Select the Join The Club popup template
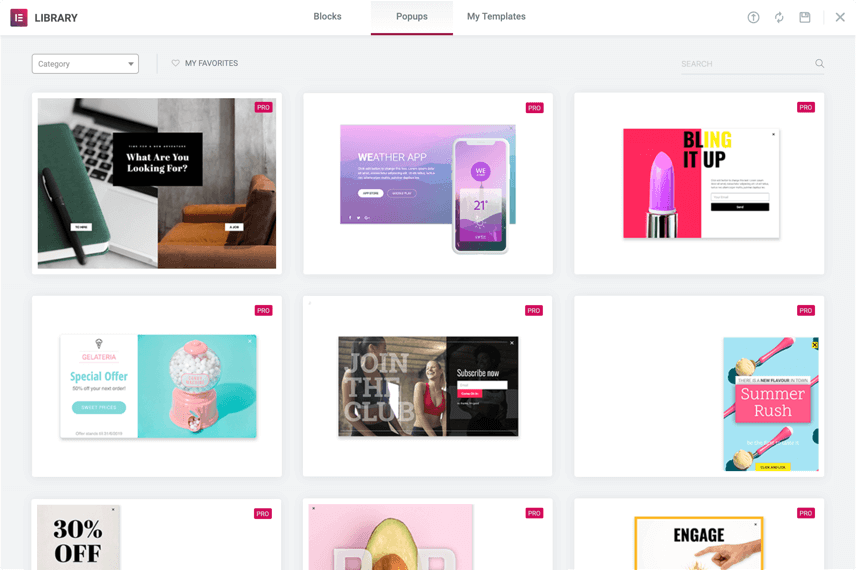 coord(428,386)
